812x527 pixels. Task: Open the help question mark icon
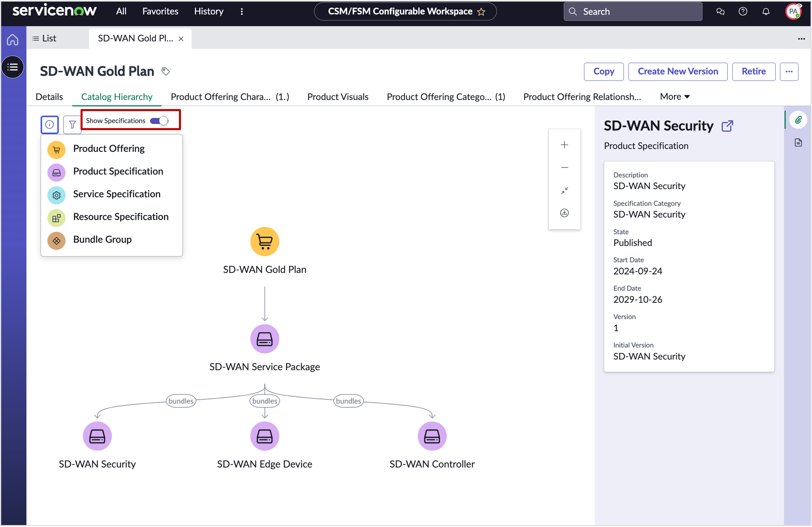[743, 12]
